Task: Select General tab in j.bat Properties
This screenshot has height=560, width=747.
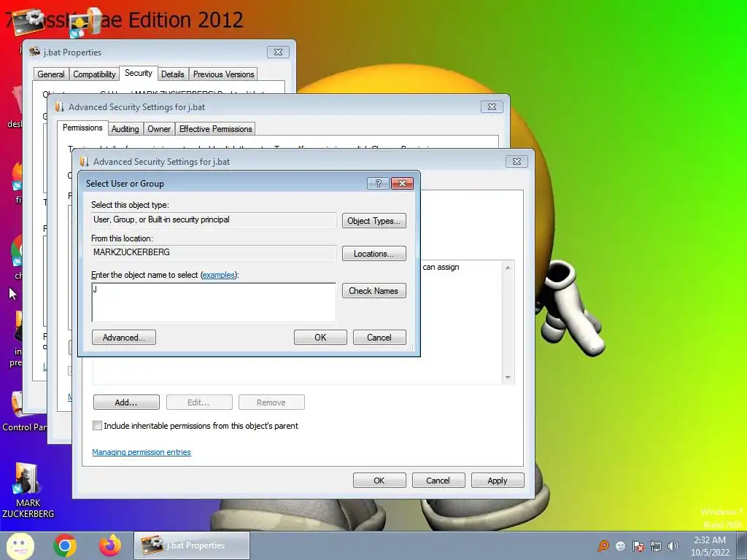Action: tap(51, 74)
